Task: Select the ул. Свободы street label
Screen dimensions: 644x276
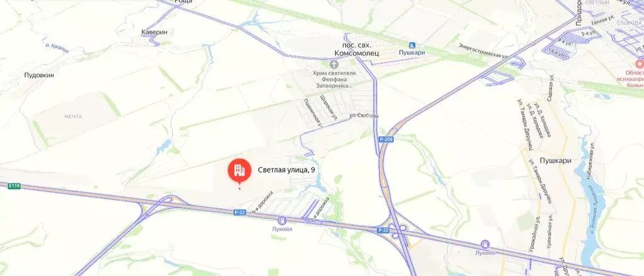Action: point(364,116)
